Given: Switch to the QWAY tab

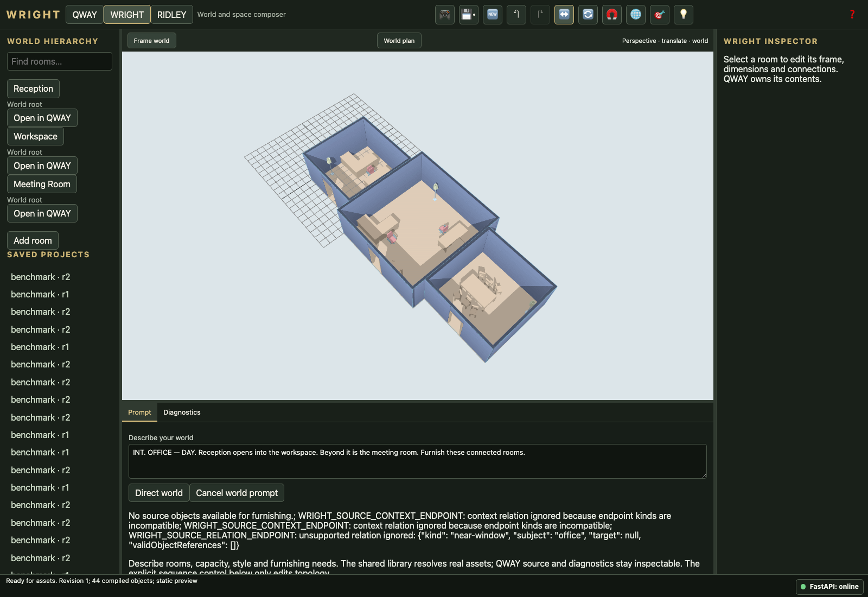Looking at the screenshot, I should [85, 15].
